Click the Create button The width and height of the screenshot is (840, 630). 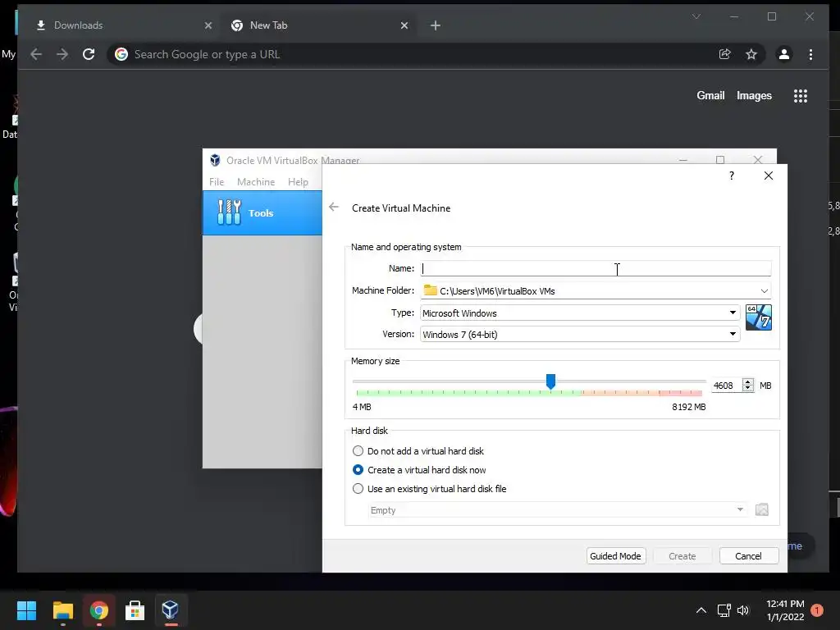click(x=682, y=556)
